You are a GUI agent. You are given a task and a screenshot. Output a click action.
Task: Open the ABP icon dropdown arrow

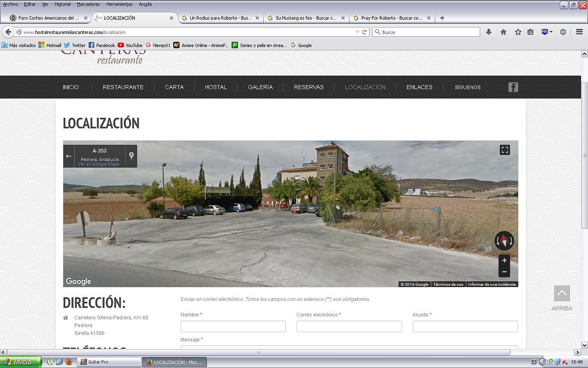pyautogui.click(x=551, y=32)
